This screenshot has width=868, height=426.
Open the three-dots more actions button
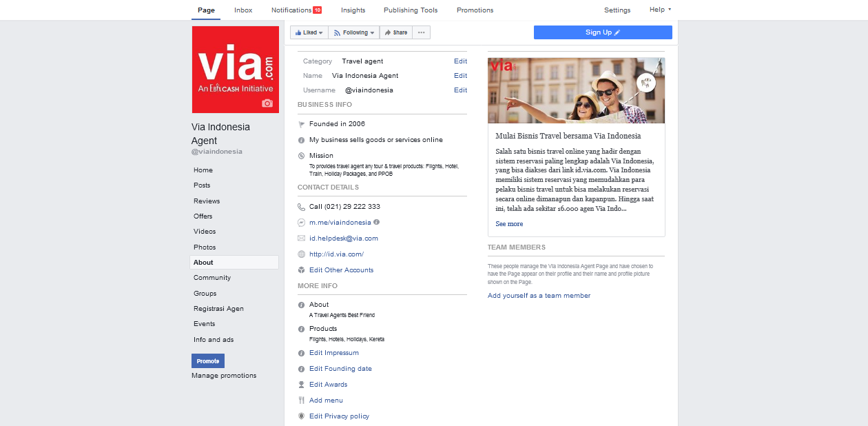point(422,32)
